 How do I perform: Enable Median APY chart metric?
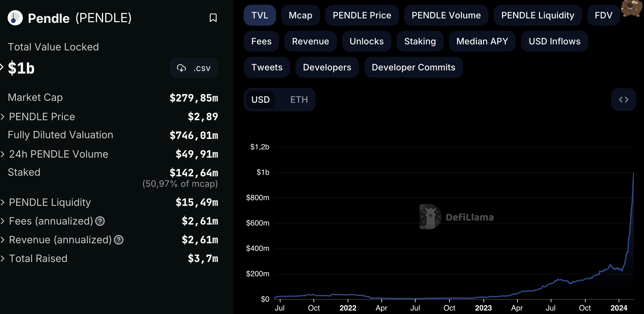point(482,41)
